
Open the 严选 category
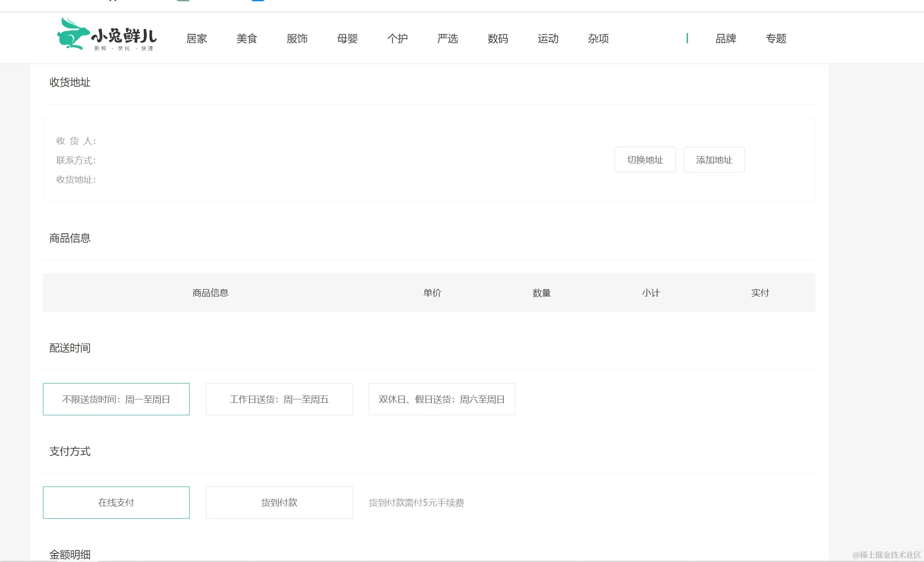[448, 39]
